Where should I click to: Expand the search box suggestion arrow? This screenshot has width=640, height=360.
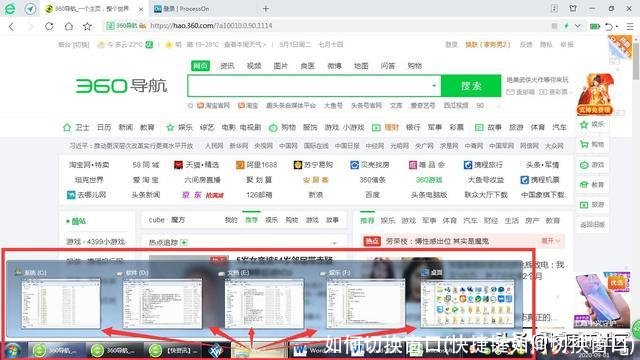[x=434, y=86]
